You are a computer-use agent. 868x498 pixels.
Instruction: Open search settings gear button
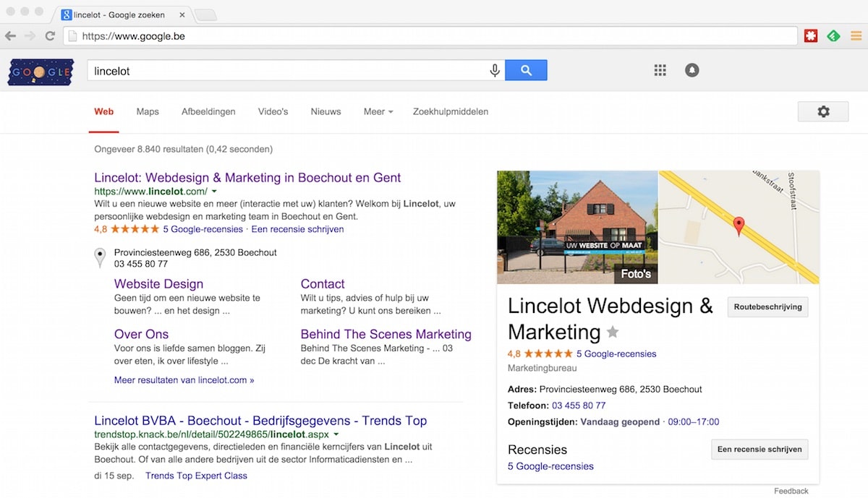pos(823,111)
